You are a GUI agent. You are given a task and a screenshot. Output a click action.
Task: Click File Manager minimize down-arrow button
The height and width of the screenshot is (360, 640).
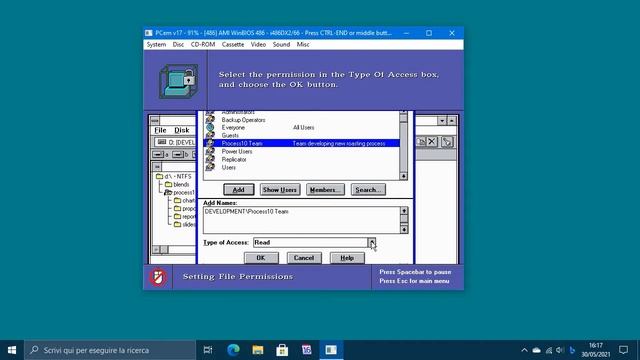(x=442, y=121)
